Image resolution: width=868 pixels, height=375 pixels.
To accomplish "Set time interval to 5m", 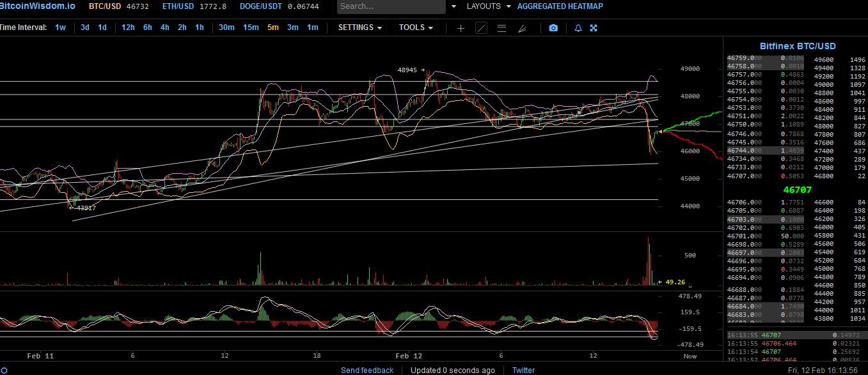I will click(x=273, y=27).
